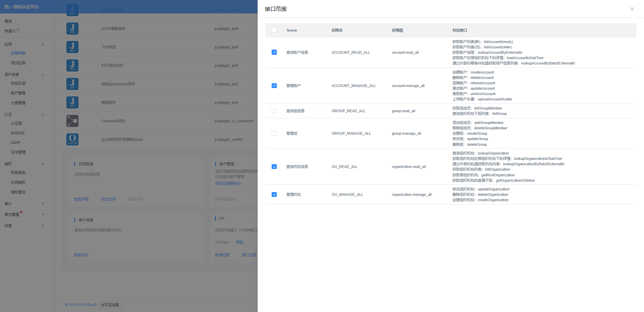Select 权限系统 in the sidebar

pos(18,173)
